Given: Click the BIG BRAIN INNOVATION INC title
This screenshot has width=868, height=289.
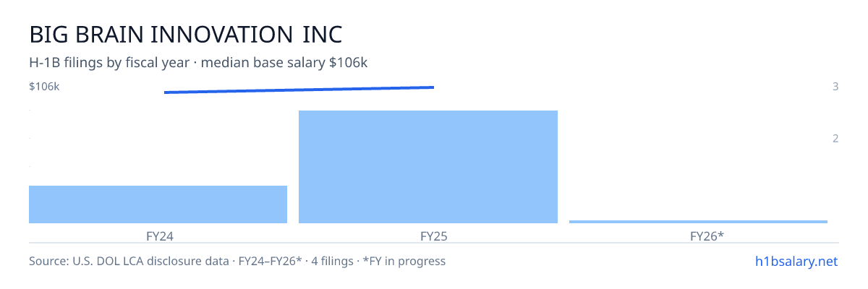Looking at the screenshot, I should [x=186, y=35].
